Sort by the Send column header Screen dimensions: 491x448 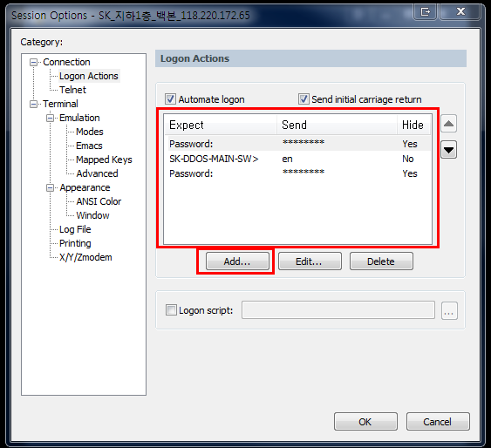337,125
